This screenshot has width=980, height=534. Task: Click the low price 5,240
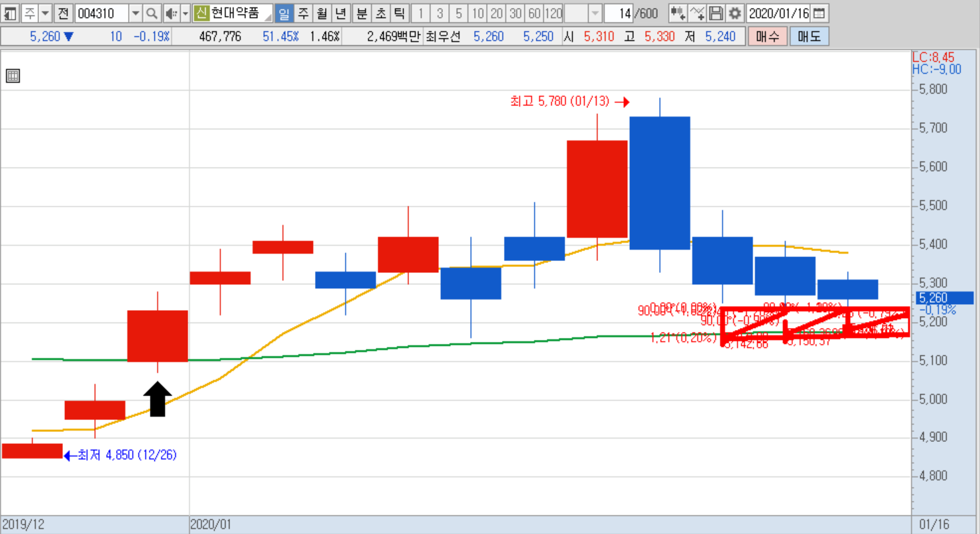tap(720, 36)
